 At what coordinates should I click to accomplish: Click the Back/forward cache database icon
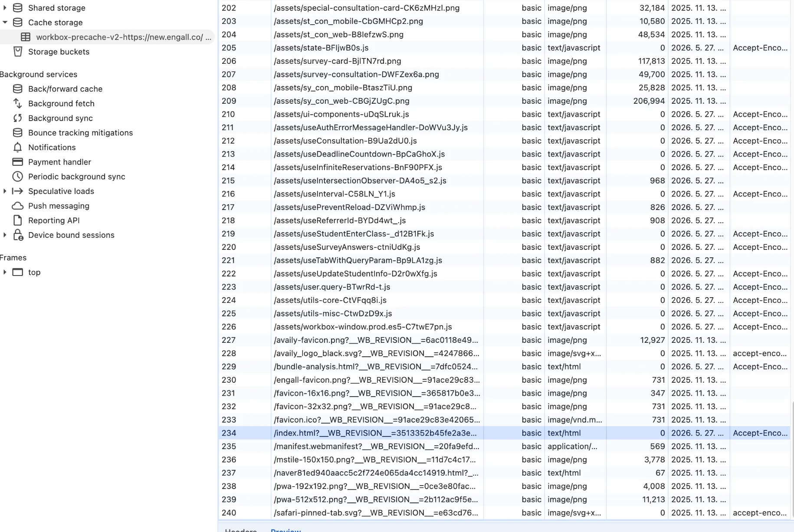[17, 89]
